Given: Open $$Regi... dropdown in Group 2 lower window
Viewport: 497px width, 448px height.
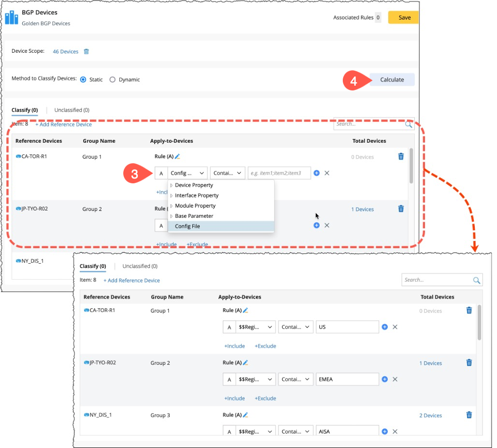Looking at the screenshot, I should [x=255, y=379].
